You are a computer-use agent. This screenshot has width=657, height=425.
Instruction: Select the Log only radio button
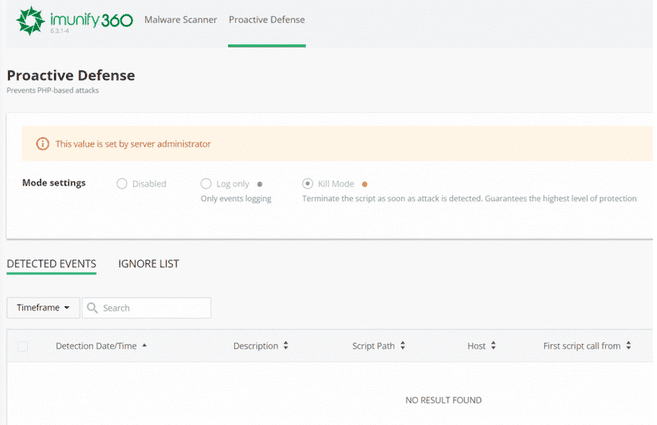pyautogui.click(x=206, y=184)
